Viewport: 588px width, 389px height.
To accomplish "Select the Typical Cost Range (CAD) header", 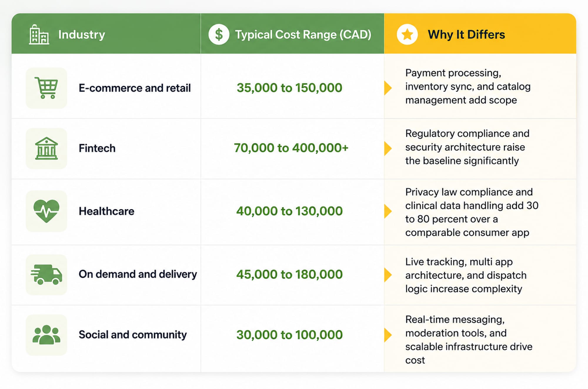I will (x=292, y=33).
